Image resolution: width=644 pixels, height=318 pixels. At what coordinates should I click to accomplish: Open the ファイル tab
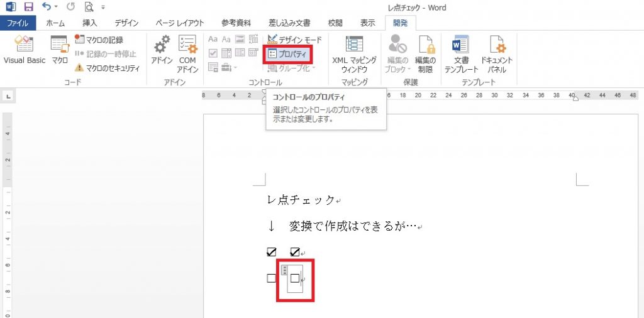click(18, 23)
